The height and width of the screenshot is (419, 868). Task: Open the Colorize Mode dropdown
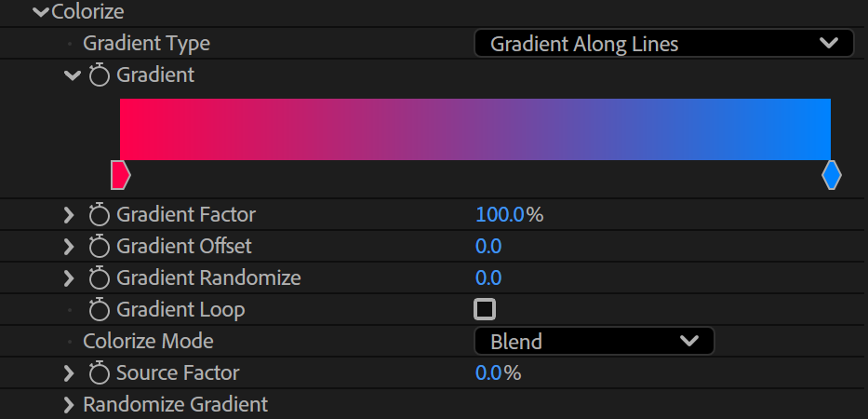click(594, 341)
